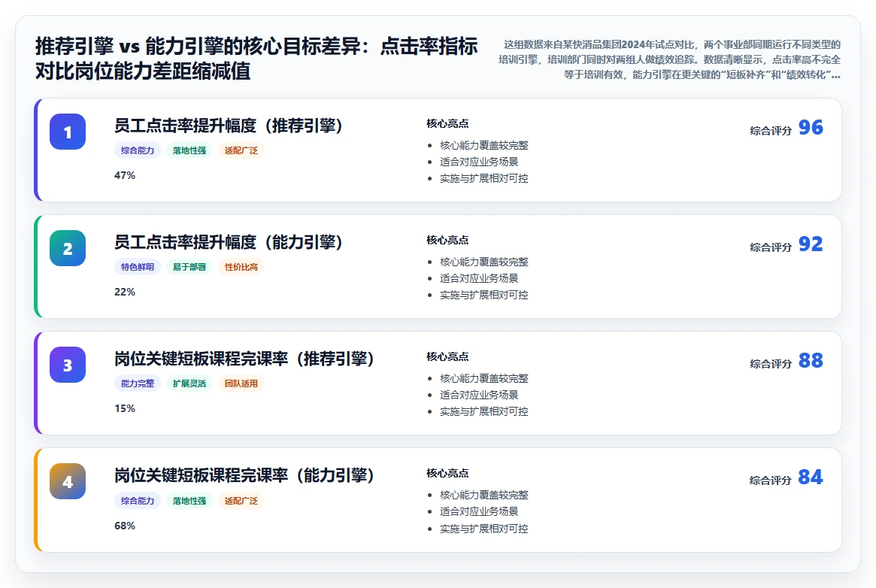The width and height of the screenshot is (876, 588).
Task: Click 综合能力 tag in card 4
Action: point(138,501)
